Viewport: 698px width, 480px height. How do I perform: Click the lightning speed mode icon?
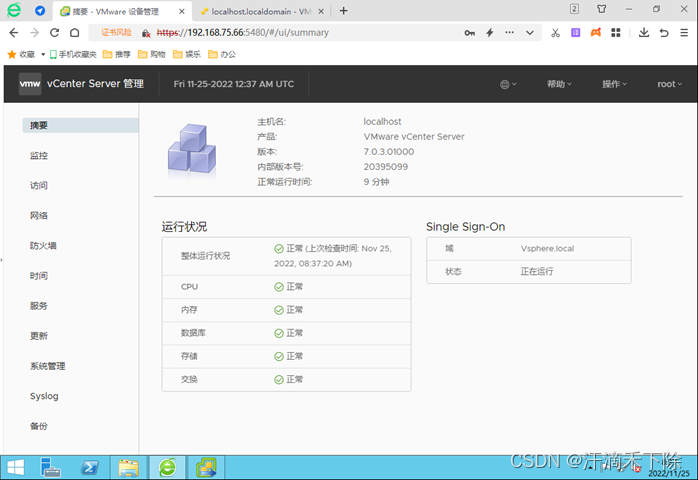(490, 33)
